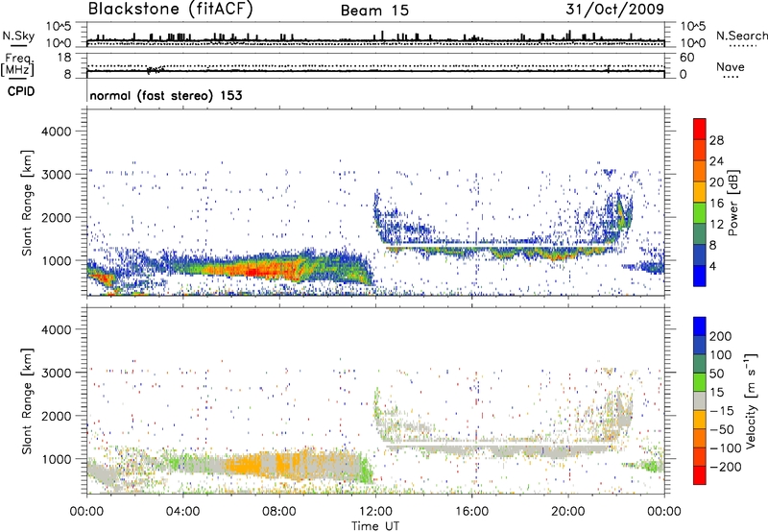This screenshot has width=768, height=532.
Task: Click the "12:00" time tick label
Action: 375,512
